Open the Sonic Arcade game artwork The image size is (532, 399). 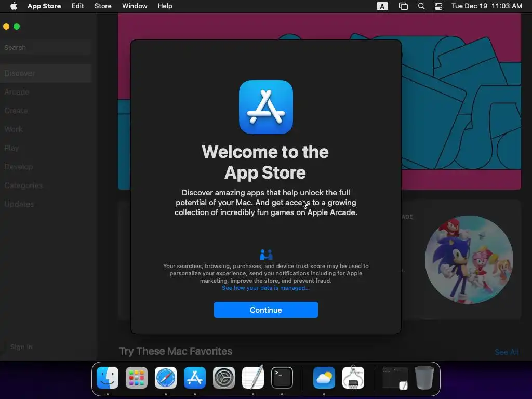point(469,260)
